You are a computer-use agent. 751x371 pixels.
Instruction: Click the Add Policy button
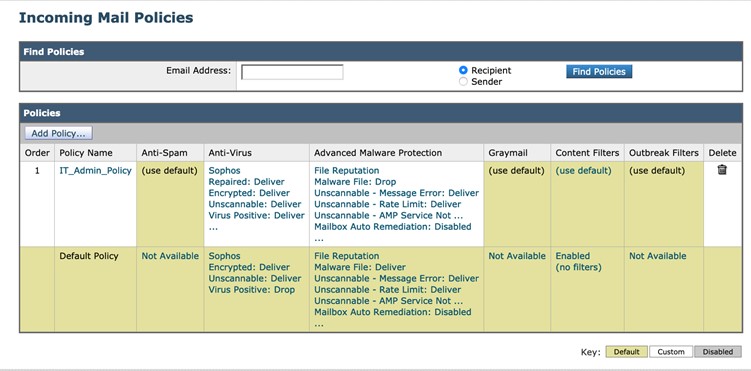[x=58, y=133]
